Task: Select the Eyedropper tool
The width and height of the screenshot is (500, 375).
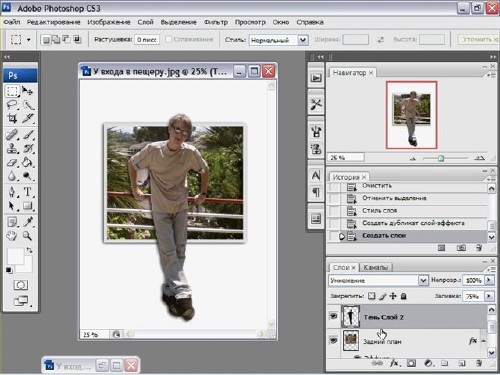Action: pyautogui.click(x=28, y=222)
